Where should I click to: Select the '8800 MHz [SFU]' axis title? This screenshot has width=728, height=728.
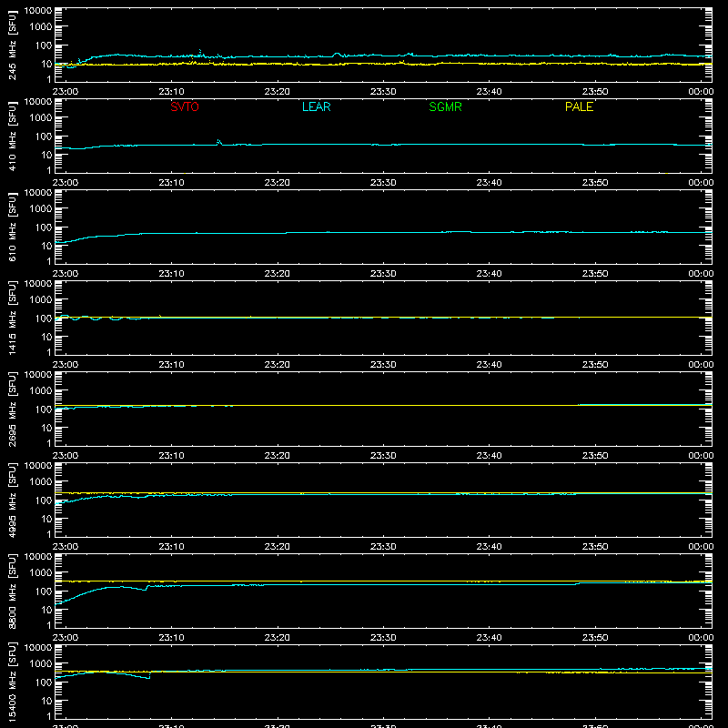pos(12,591)
